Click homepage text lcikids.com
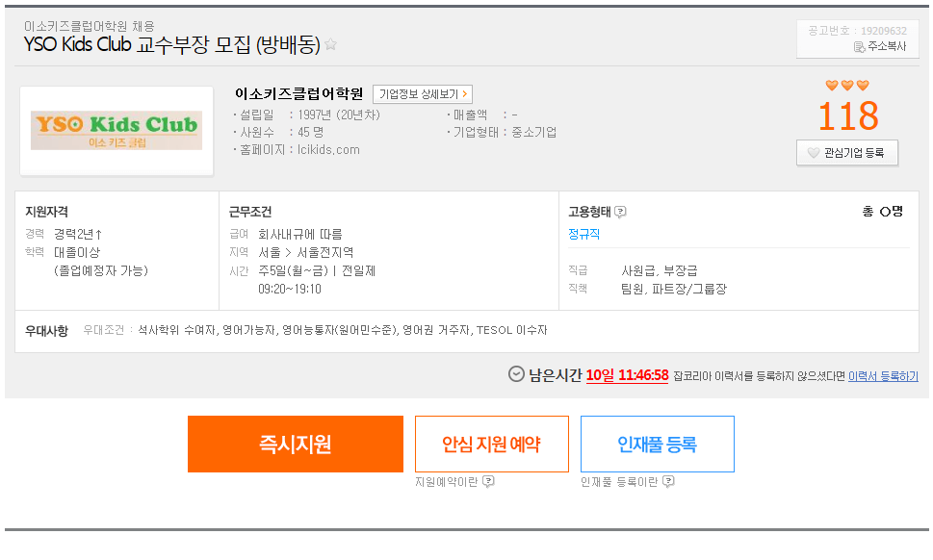This screenshot has height=560, width=933. click(328, 150)
